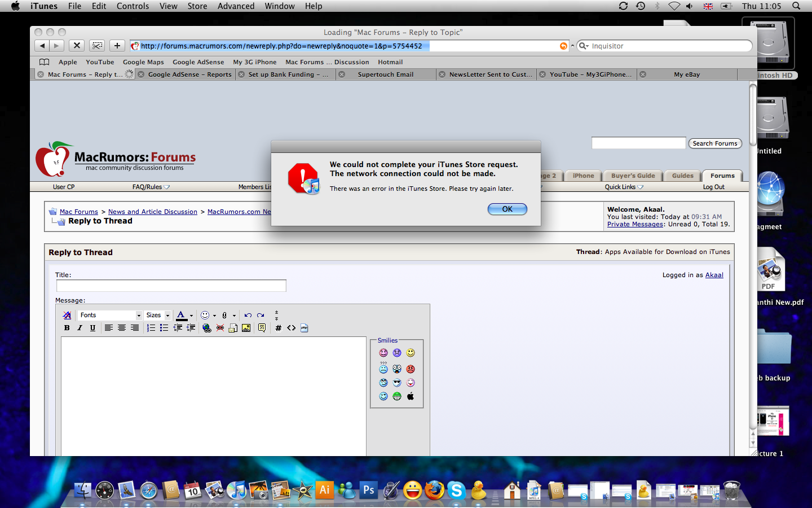Click the Insert Link globe icon
Image resolution: width=812 pixels, height=508 pixels.
pos(207,328)
